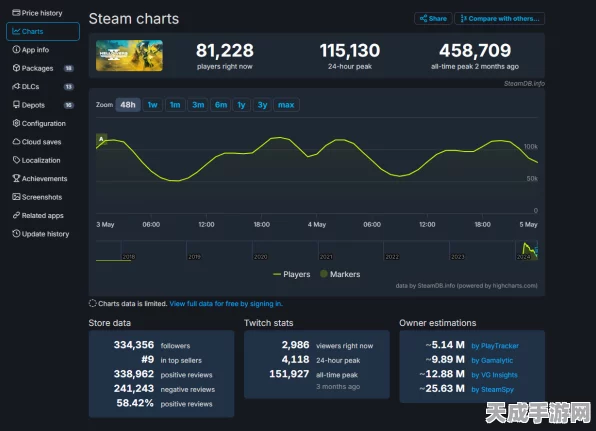Set chart zoom to 1m
This screenshot has height=431, width=596.
coord(175,105)
